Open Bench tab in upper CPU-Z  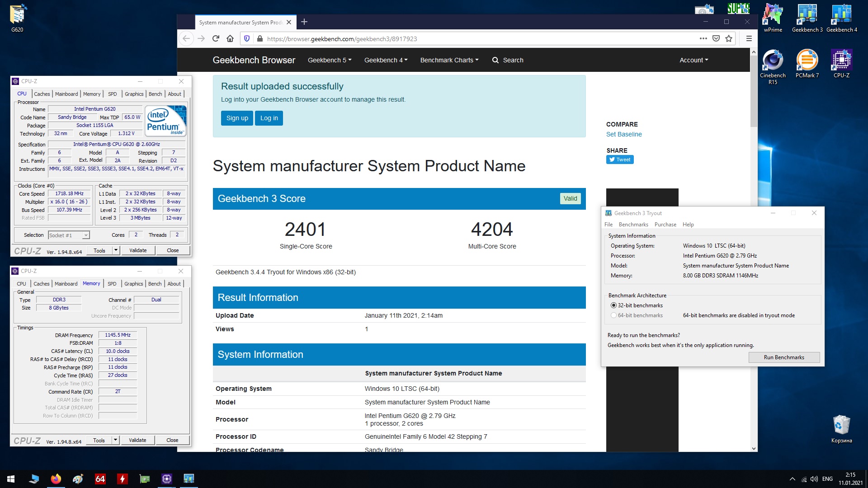(155, 94)
